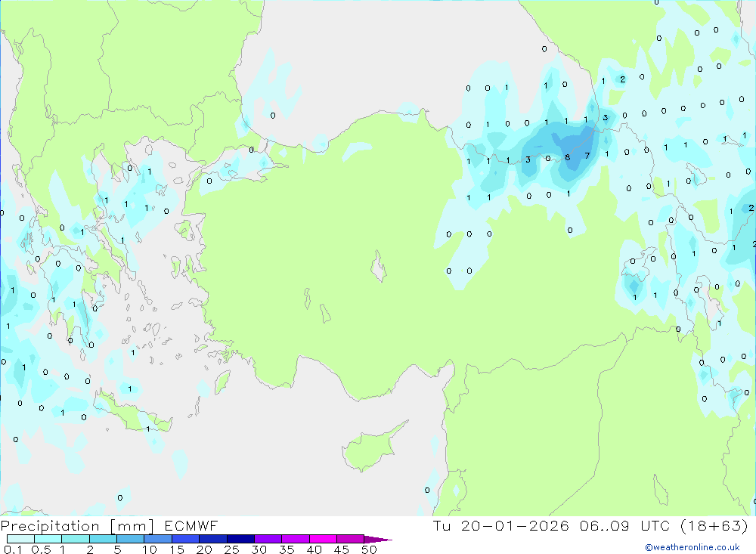Click the legend swatch between 0.1 and 0.5
This screenshot has width=756, height=554.
[x=20, y=539]
